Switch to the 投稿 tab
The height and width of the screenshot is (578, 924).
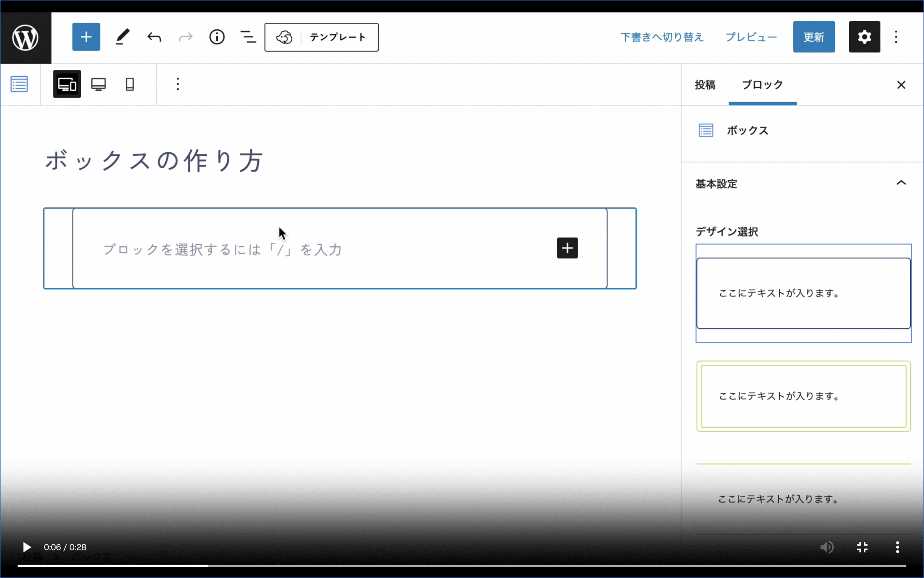point(705,85)
